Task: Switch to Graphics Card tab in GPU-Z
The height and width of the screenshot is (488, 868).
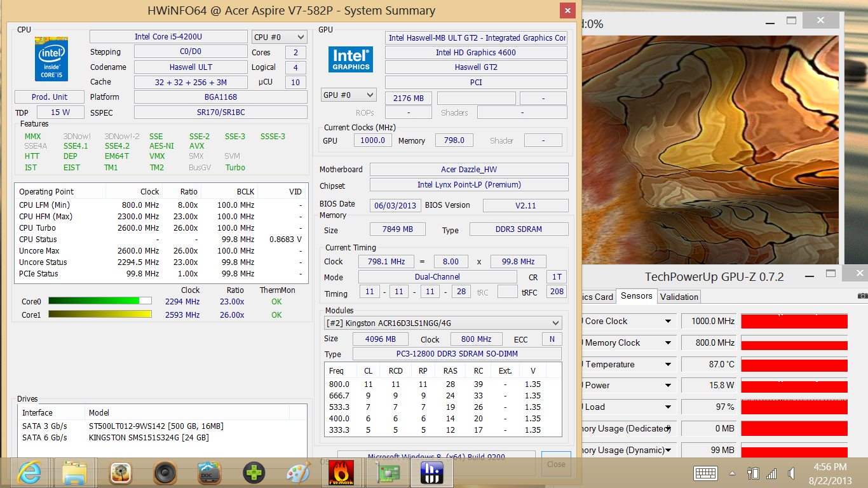Action: 598,297
